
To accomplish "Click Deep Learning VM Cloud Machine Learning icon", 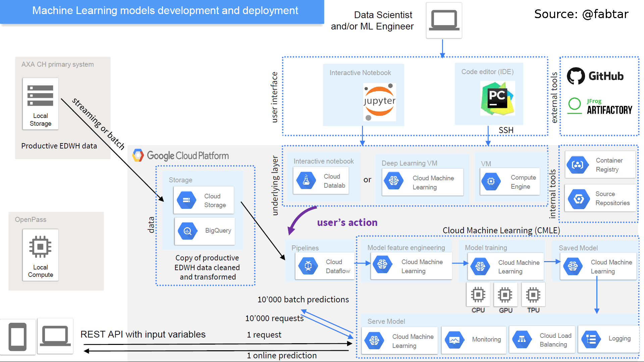I will tap(394, 181).
